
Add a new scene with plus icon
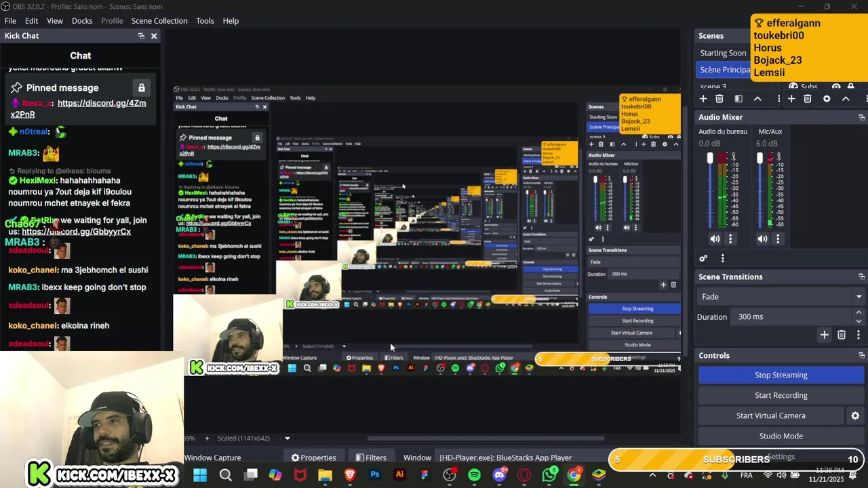(x=703, y=99)
